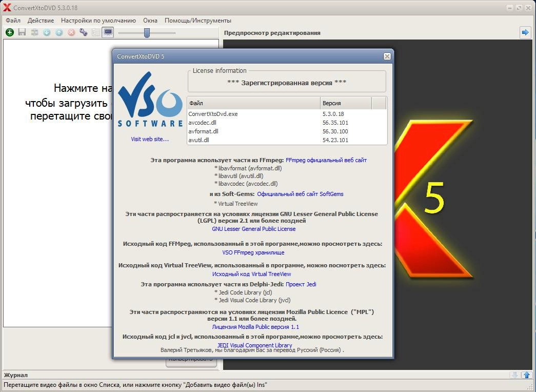This screenshot has width=536, height=392.
Task: Click the status bar hint message
Action: click(x=135, y=385)
